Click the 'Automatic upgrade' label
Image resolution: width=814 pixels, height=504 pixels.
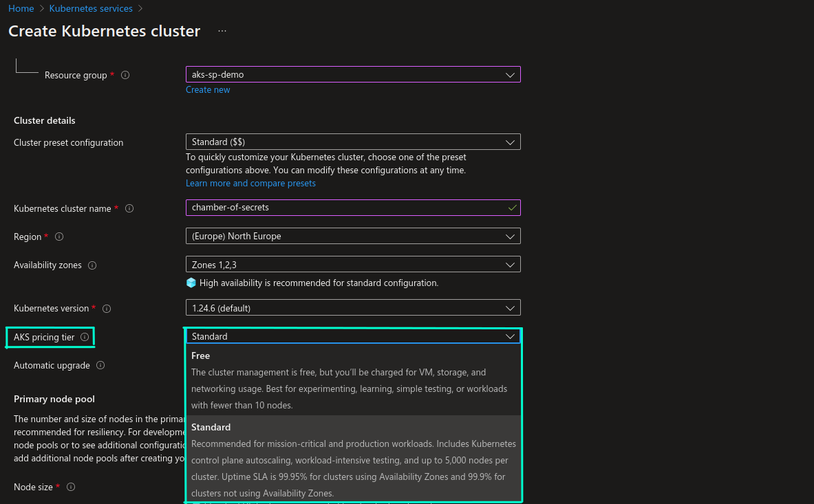[x=52, y=366]
